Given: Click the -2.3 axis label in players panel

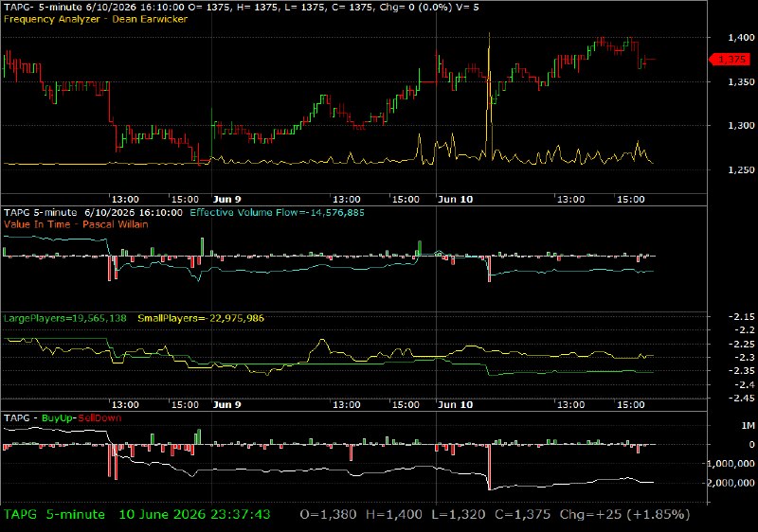Looking at the screenshot, I should coord(744,358).
